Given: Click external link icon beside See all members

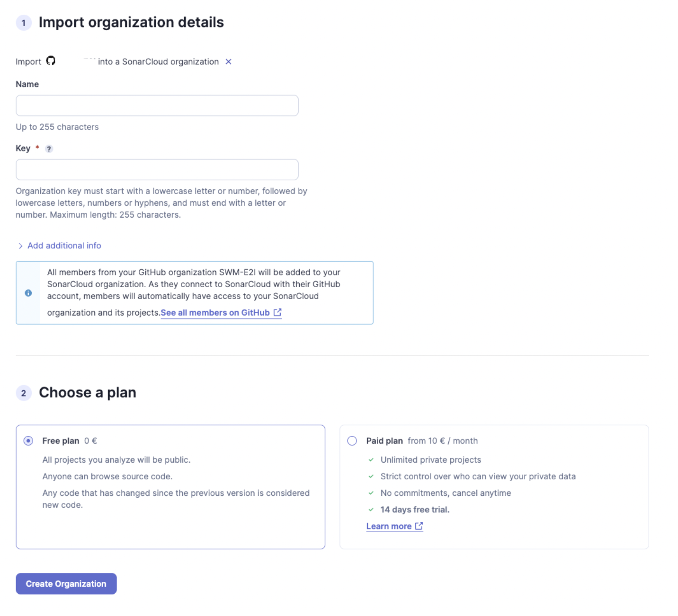Looking at the screenshot, I should coord(277,312).
